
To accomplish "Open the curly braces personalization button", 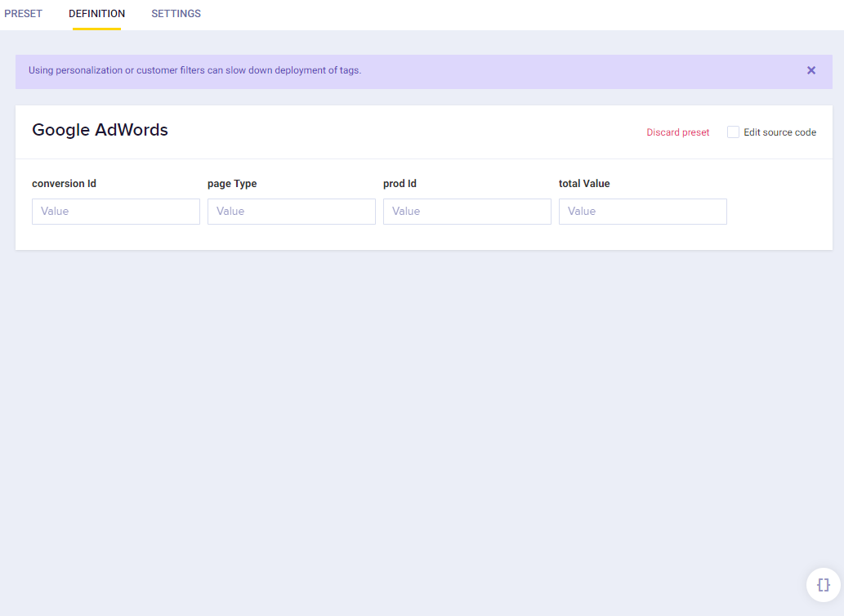I will click(x=823, y=585).
